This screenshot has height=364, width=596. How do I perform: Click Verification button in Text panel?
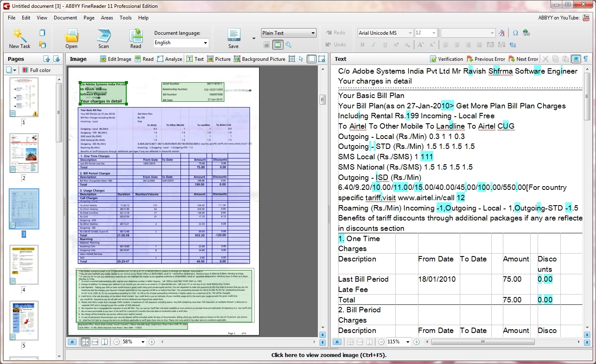coord(446,59)
